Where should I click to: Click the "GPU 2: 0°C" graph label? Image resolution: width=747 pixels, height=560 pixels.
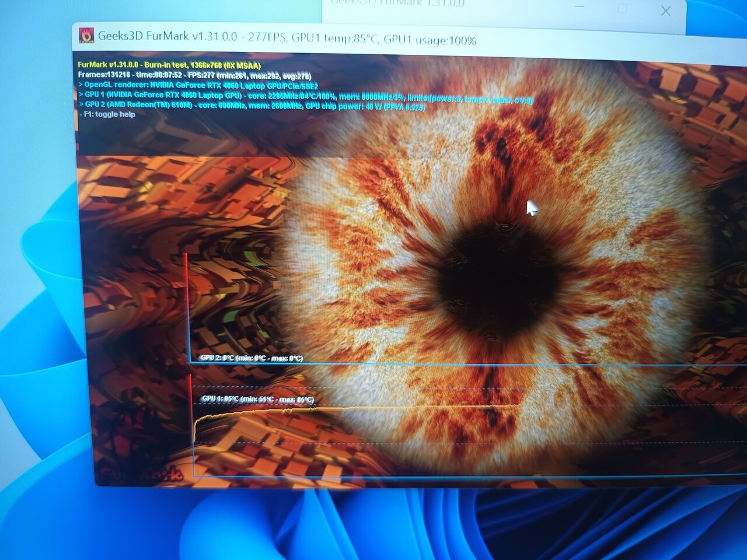252,358
